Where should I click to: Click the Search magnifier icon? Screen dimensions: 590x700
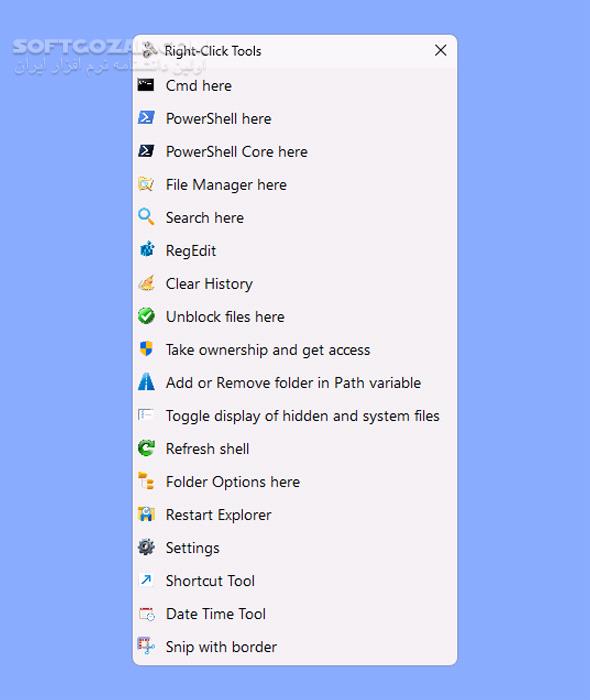[146, 217]
